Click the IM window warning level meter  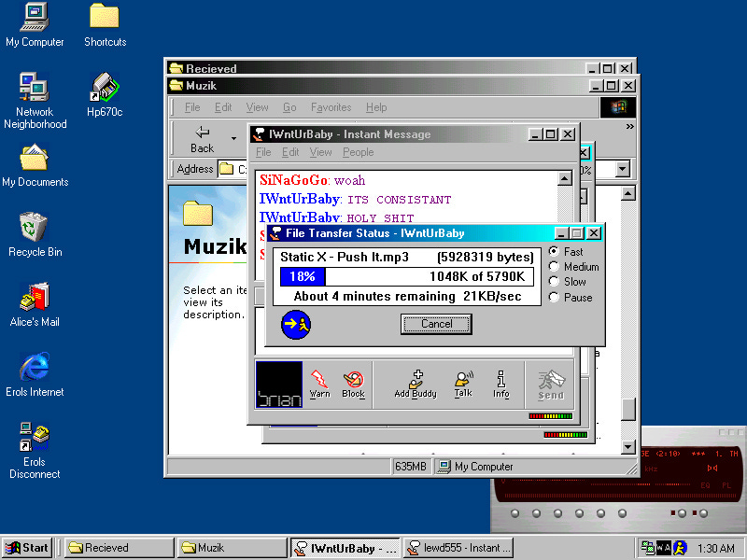point(551,416)
